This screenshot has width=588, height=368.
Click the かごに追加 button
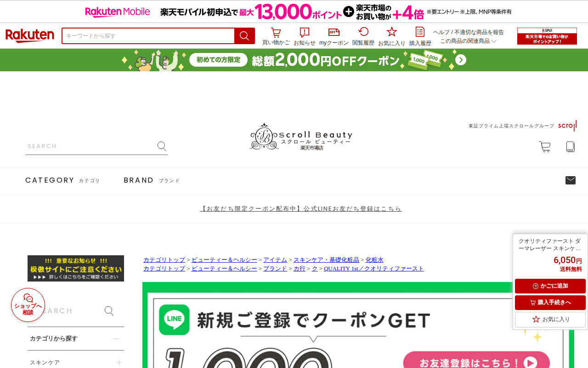pyautogui.click(x=550, y=286)
